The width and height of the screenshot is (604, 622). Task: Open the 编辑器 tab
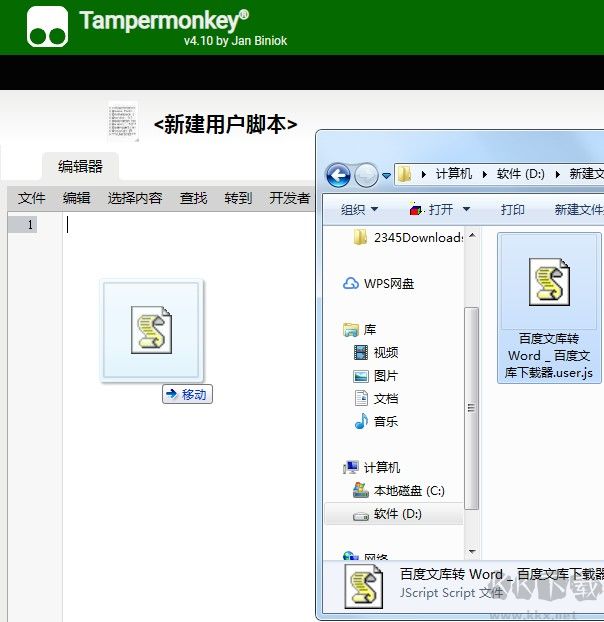click(81, 166)
